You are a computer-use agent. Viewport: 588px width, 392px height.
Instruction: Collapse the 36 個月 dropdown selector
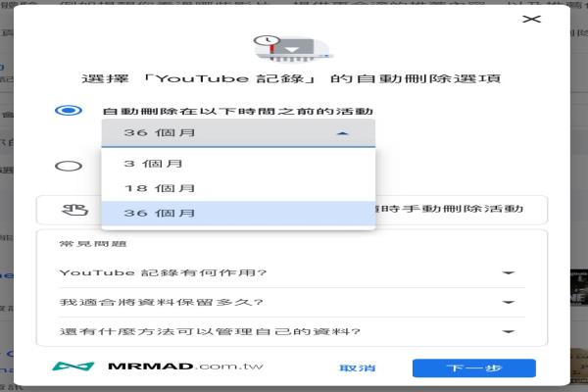(238, 133)
